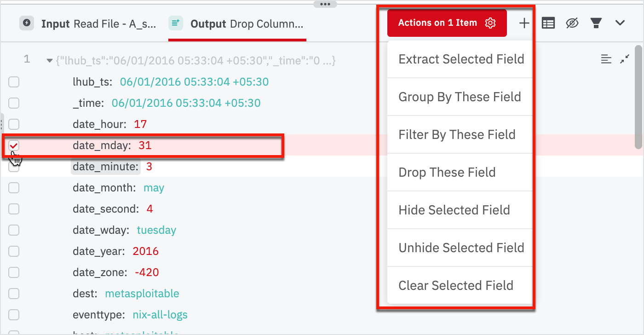The width and height of the screenshot is (644, 335).
Task: Choose Clear Selected Field
Action: pos(460,285)
